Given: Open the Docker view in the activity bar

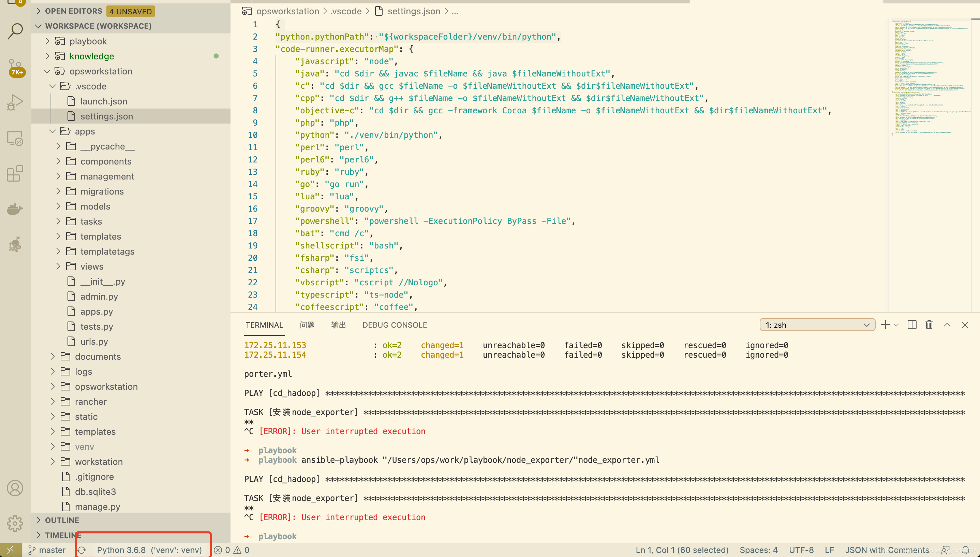Looking at the screenshot, I should pos(15,209).
